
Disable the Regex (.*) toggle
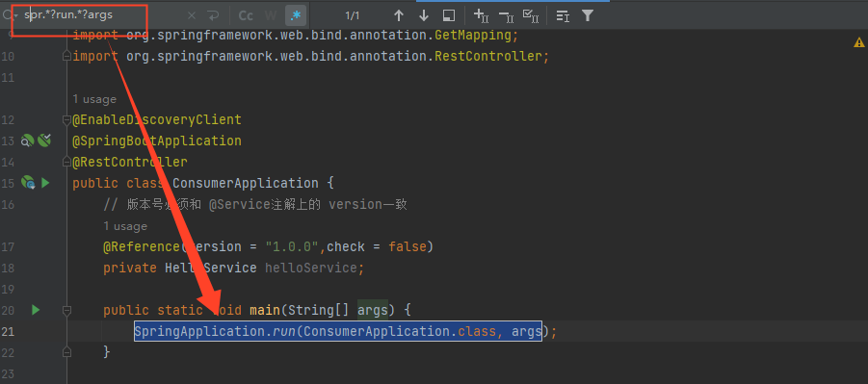(296, 16)
